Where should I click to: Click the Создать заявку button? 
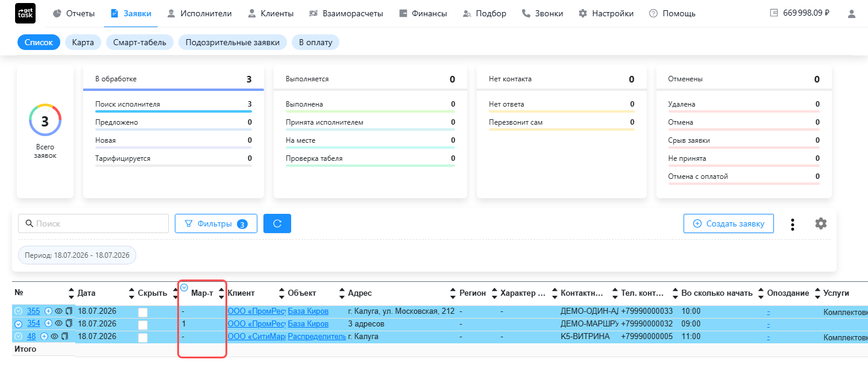tap(729, 223)
